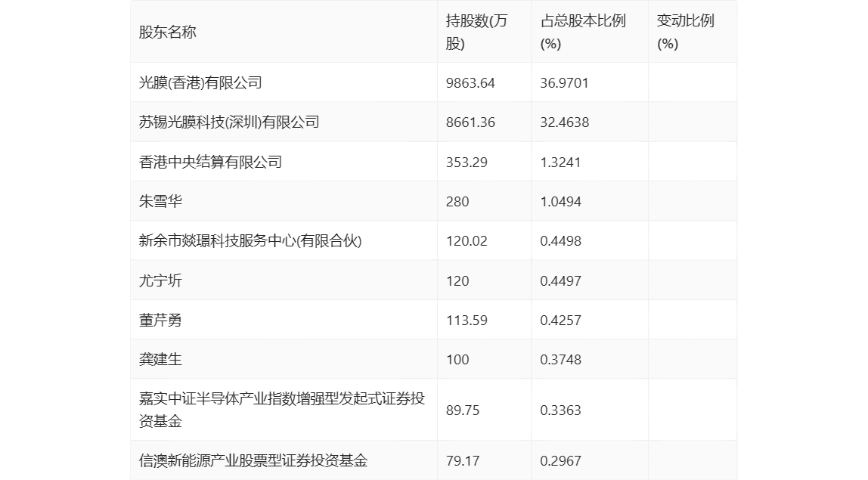Select shareholder 苏锡光膜科技(深圳)有限公司

[229, 122]
